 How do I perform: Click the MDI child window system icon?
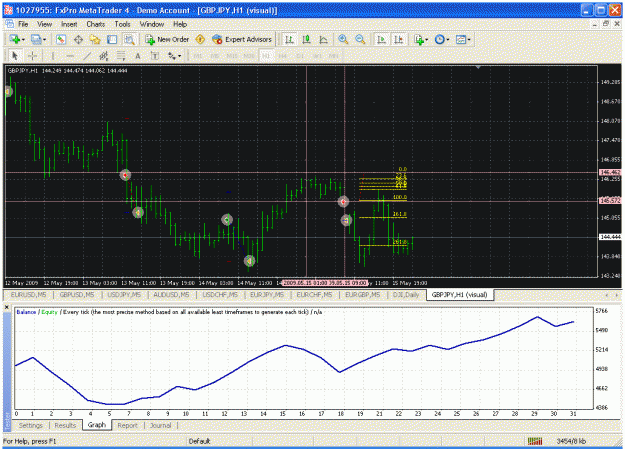point(10,24)
